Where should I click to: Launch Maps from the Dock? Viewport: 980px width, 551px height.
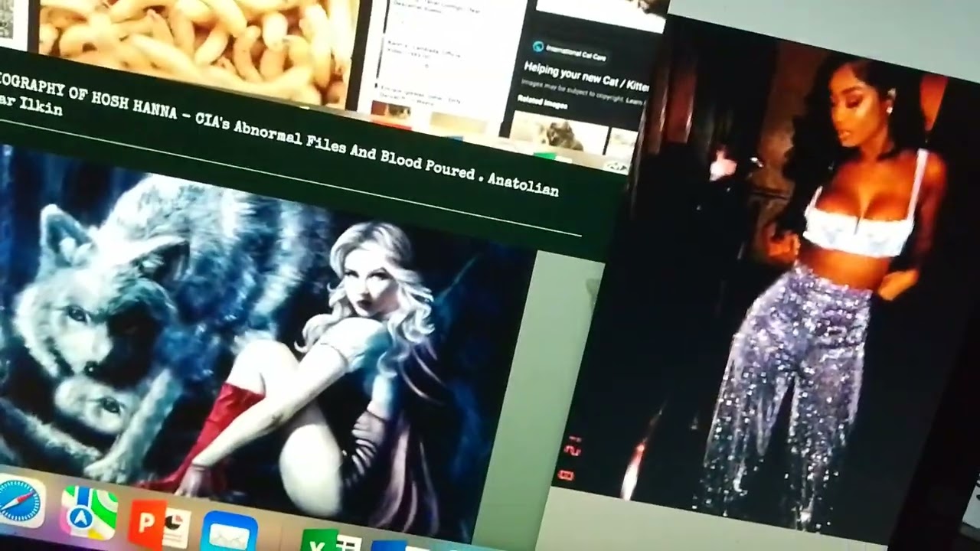coord(88,511)
